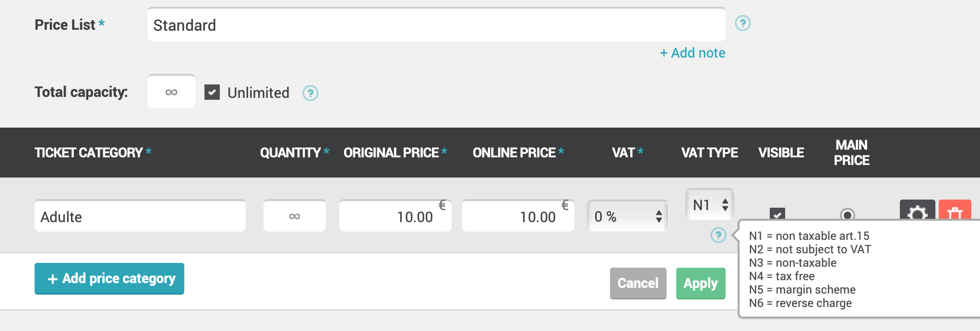Click the Online Price field showing 10.00
Viewport: 980px width, 331px height.
518,216
